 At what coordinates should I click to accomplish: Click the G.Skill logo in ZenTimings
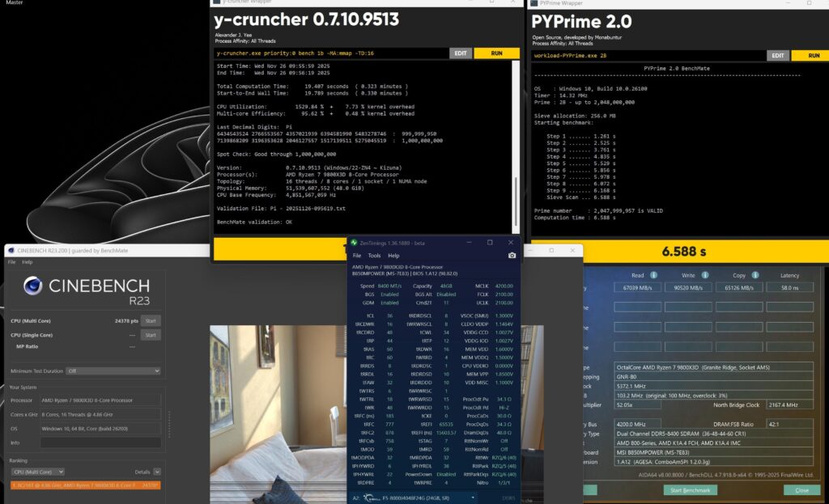tap(372, 498)
